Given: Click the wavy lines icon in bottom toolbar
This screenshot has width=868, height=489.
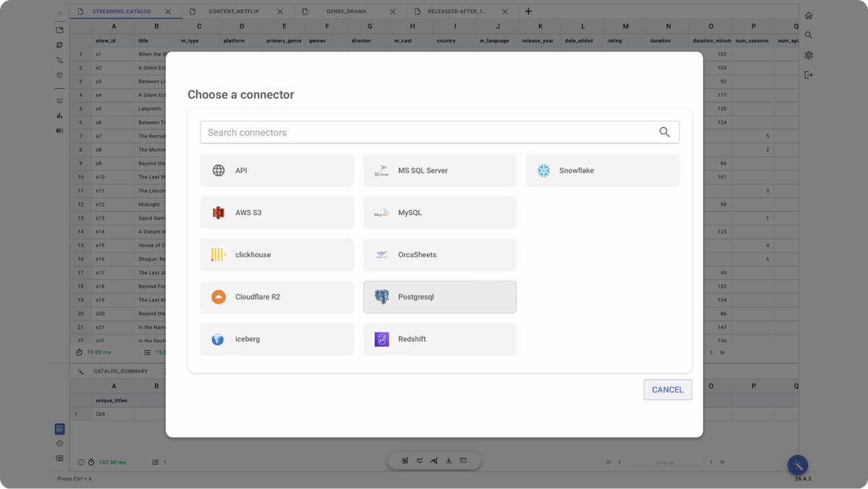Looking at the screenshot, I should (x=420, y=461).
